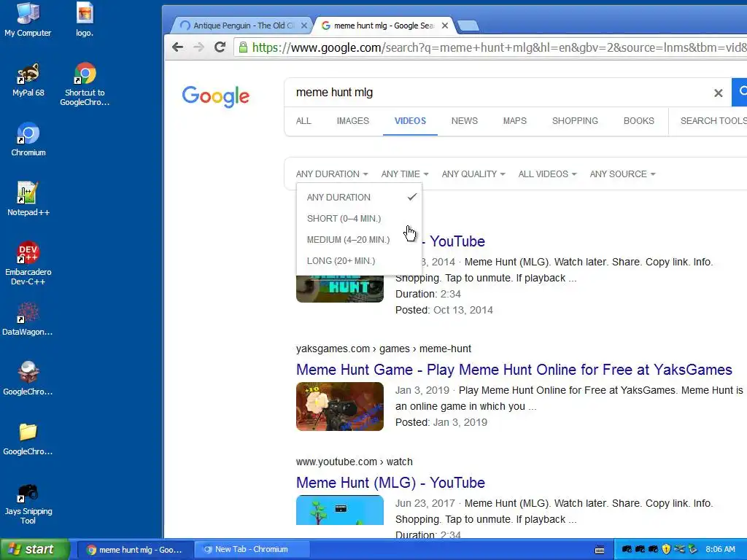Open the logo file on desktop

click(x=85, y=20)
